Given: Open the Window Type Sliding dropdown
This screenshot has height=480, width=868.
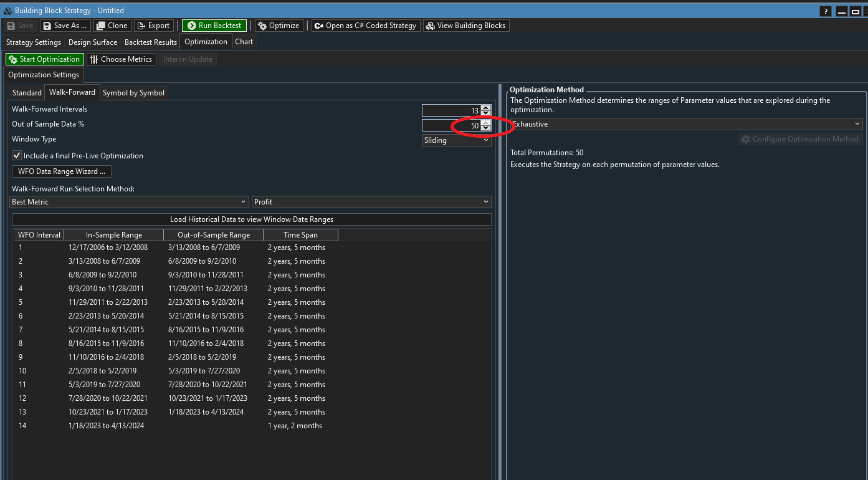Looking at the screenshot, I should 456,140.
